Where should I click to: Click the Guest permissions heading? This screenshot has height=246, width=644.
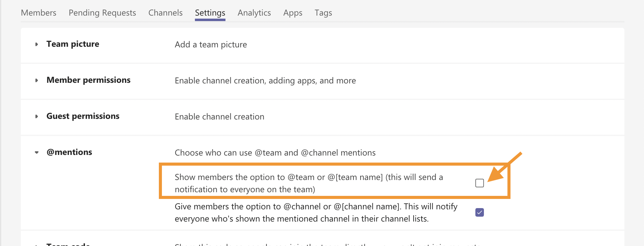pyautogui.click(x=83, y=116)
